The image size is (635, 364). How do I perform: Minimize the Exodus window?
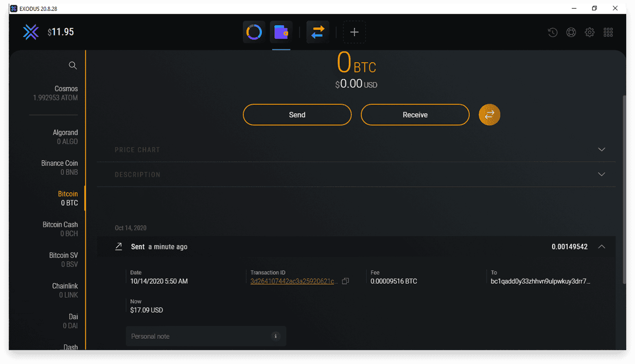(574, 8)
